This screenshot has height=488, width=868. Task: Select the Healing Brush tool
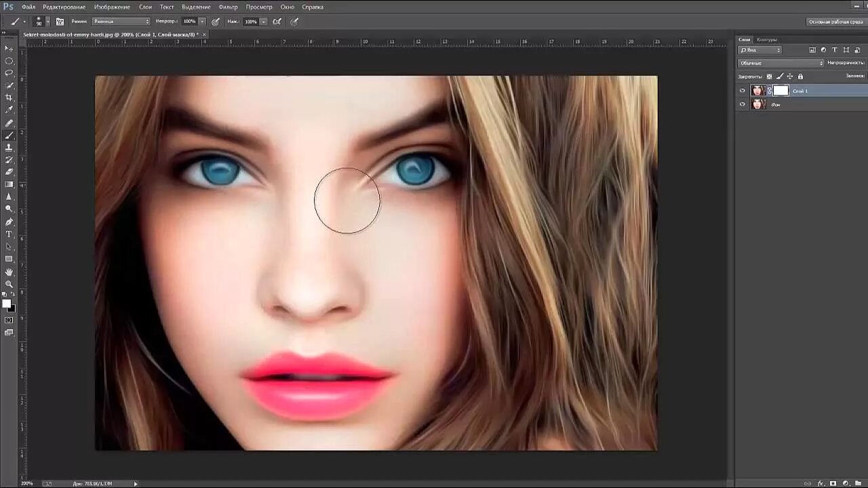coord(9,123)
